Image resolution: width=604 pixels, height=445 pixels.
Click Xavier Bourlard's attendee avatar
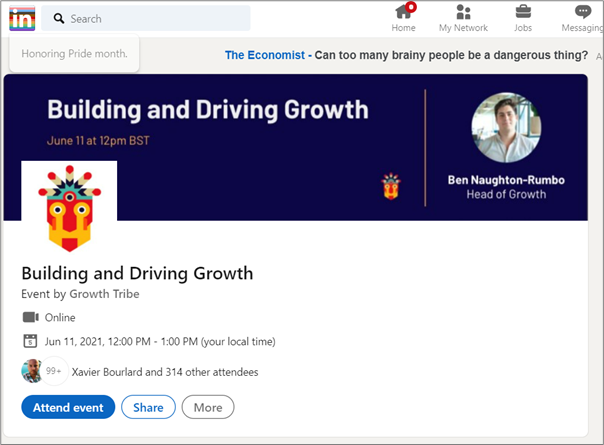32,371
